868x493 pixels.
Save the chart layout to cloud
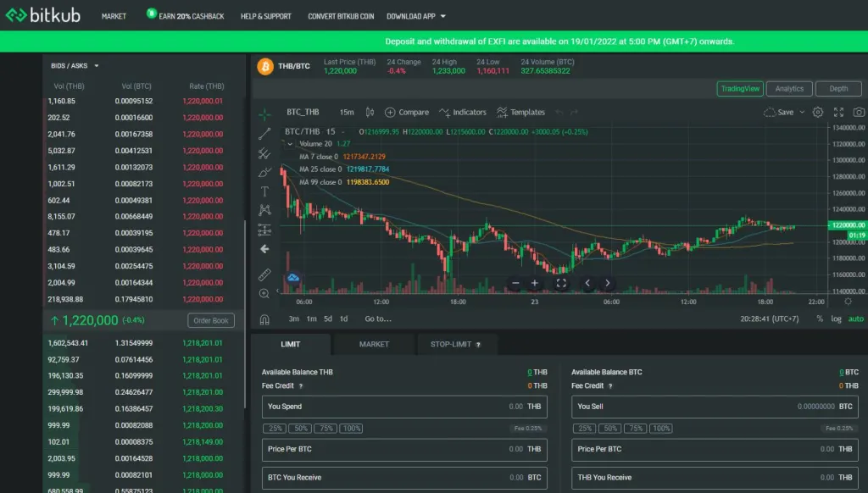click(779, 113)
